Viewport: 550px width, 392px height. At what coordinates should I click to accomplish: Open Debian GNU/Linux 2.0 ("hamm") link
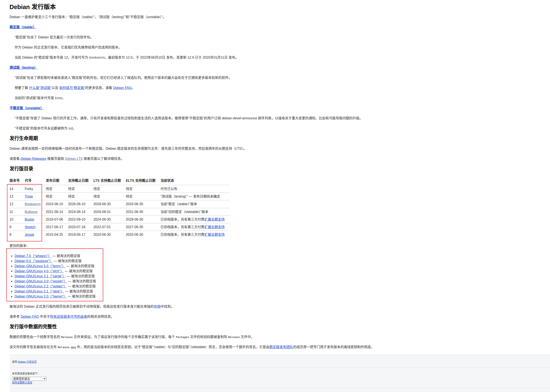tap(41, 296)
